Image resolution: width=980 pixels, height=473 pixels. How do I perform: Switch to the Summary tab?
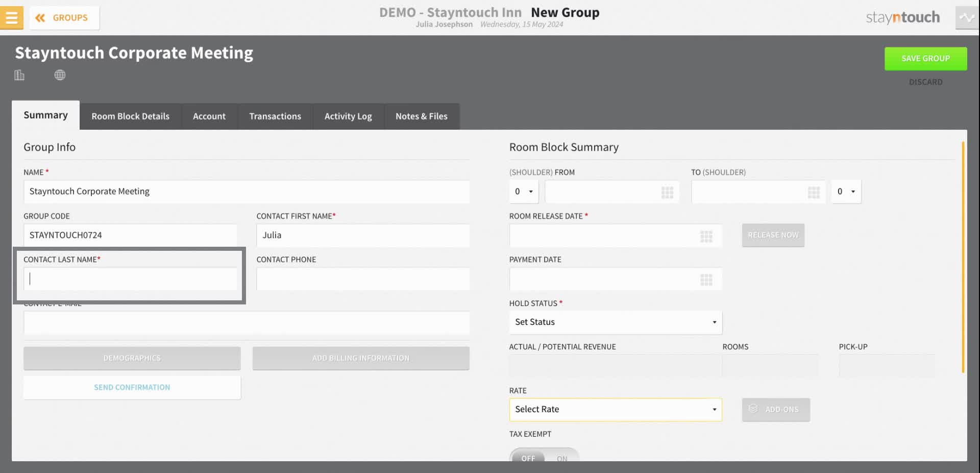tap(45, 115)
